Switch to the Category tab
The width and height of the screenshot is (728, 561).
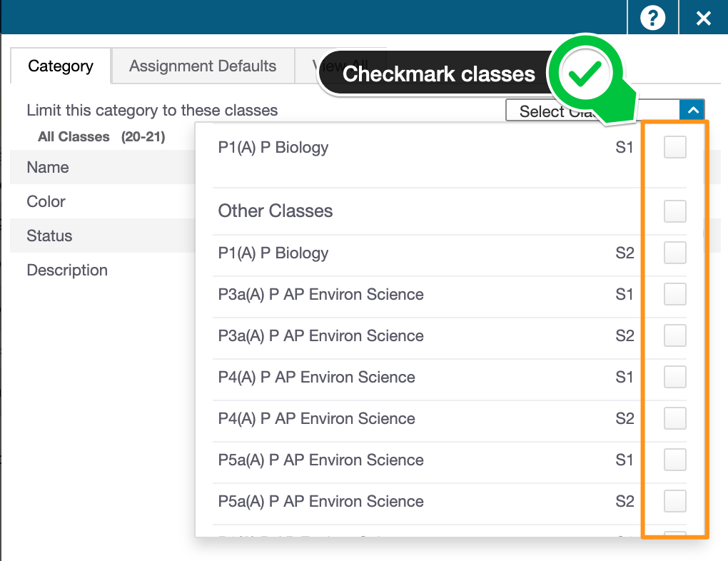tap(61, 66)
